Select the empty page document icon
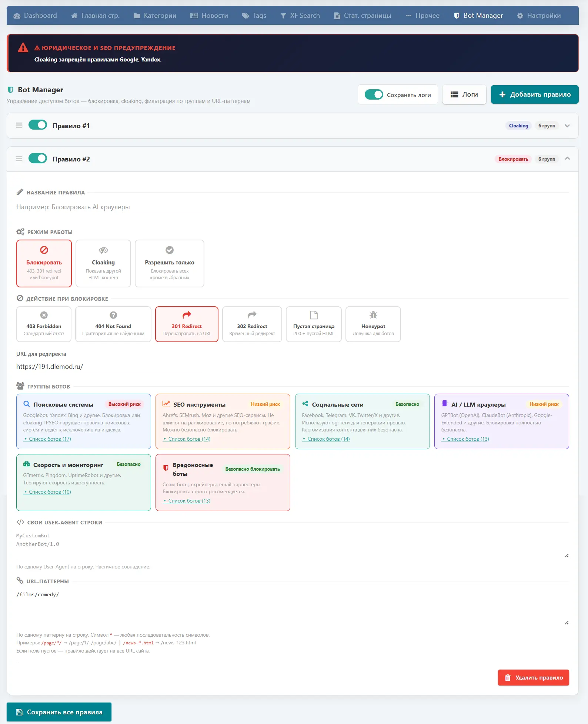This screenshot has width=588, height=724. pos(314,315)
